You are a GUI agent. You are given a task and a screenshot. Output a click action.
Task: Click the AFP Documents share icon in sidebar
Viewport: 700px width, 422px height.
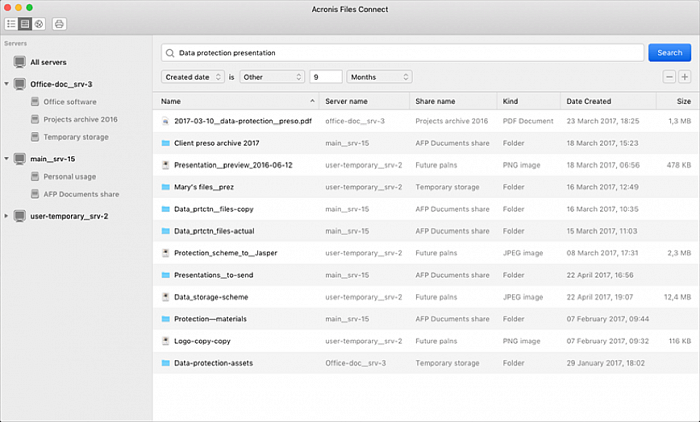pos(35,194)
